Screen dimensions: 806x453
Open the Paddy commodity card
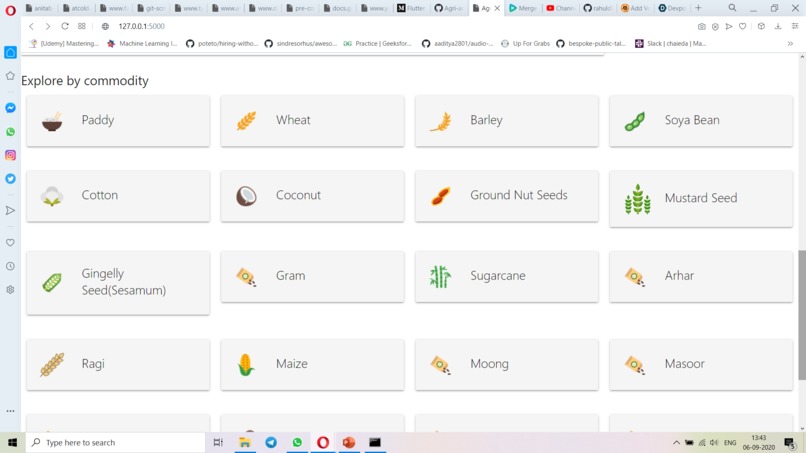(118, 121)
